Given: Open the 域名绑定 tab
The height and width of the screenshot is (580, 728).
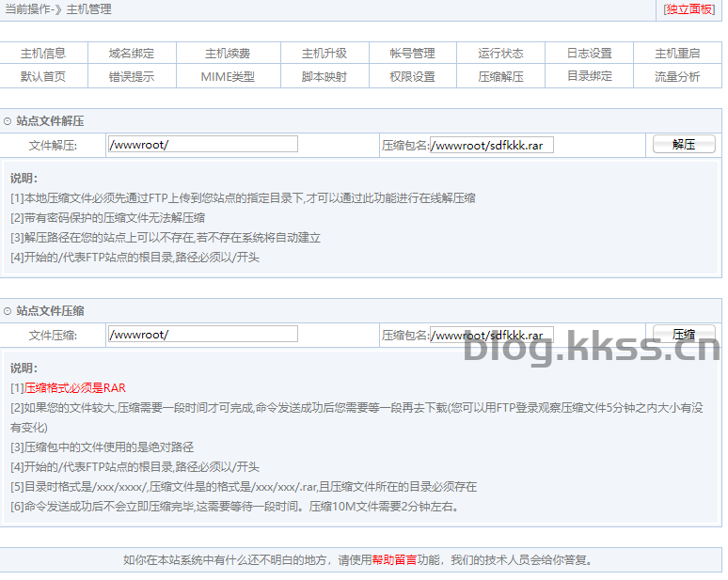Looking at the screenshot, I should point(132,54).
